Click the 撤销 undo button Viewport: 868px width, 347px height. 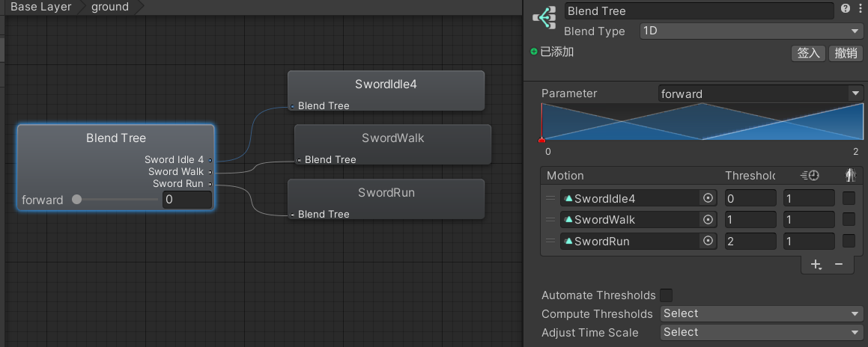click(846, 53)
